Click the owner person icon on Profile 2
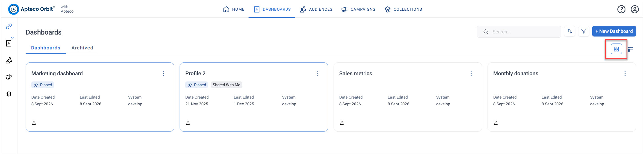644x155 pixels. pyautogui.click(x=188, y=123)
